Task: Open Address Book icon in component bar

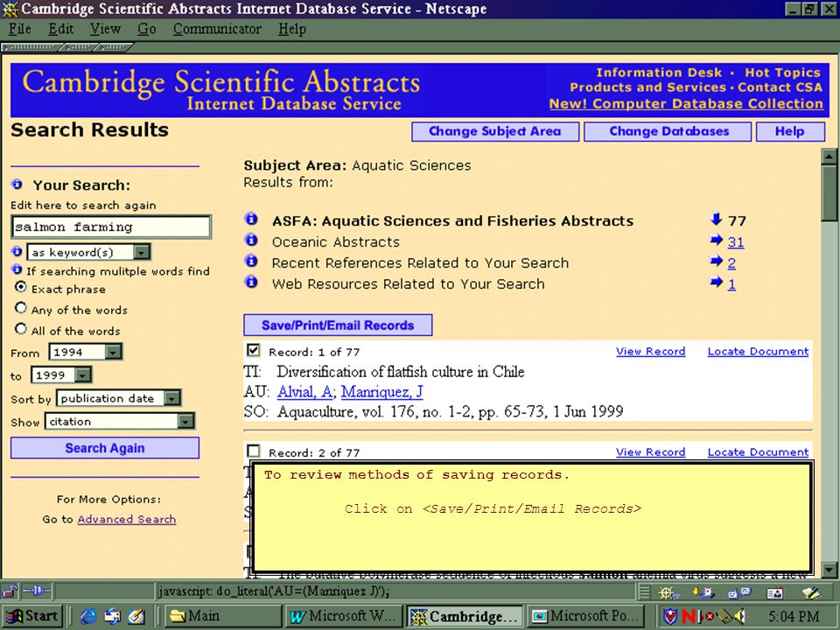Action: point(774,592)
